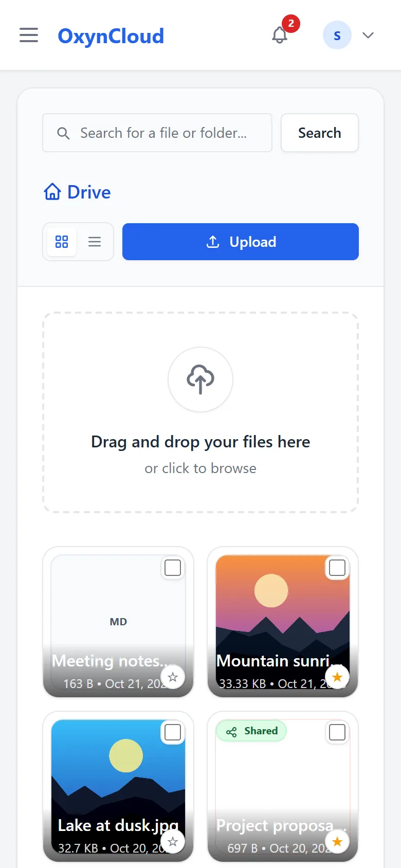Click the cloud upload icon in drop zone
The image size is (401, 868).
tap(200, 379)
